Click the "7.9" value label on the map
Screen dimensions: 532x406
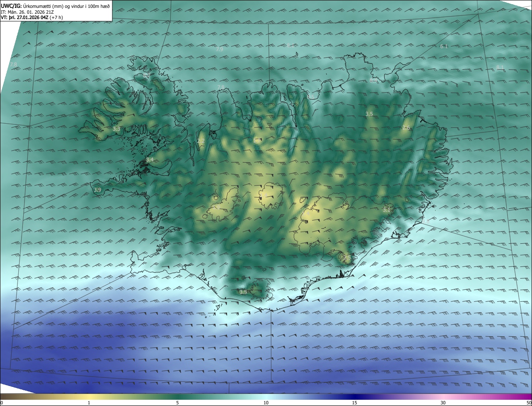220,49
